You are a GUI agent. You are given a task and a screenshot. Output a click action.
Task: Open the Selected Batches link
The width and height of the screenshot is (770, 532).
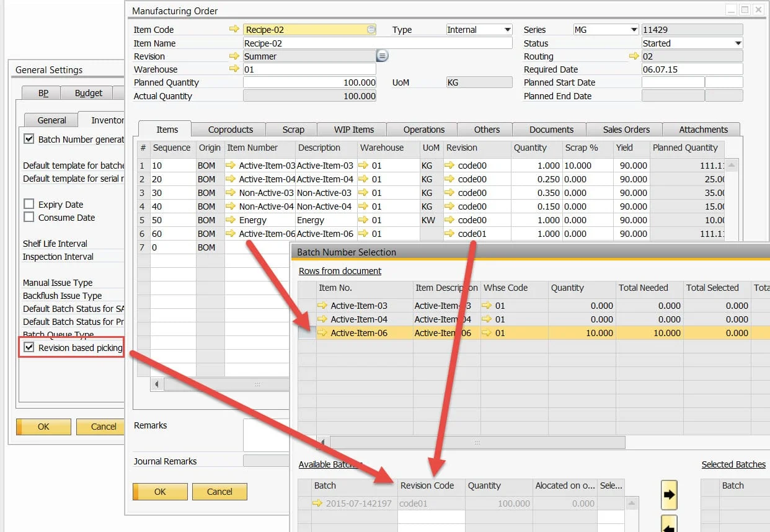click(x=733, y=464)
